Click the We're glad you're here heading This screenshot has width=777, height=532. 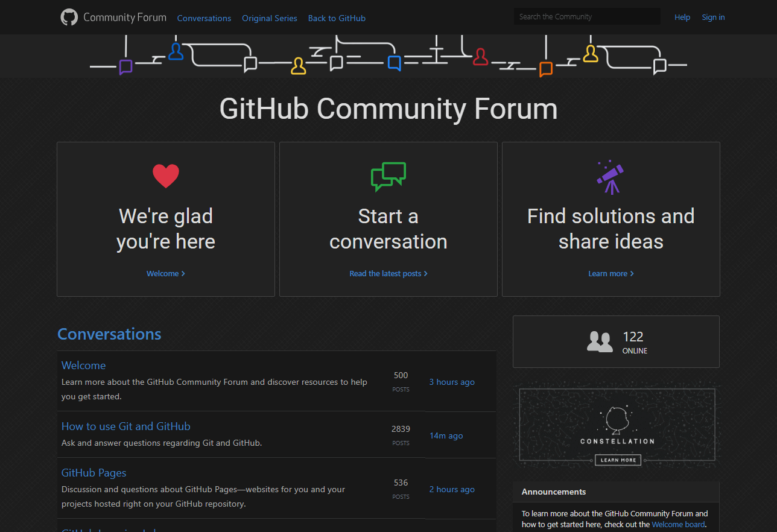[x=166, y=229]
